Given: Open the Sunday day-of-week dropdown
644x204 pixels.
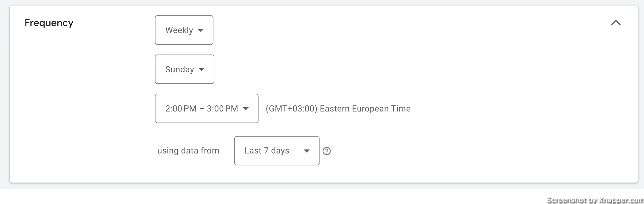Looking at the screenshot, I should click(x=185, y=69).
